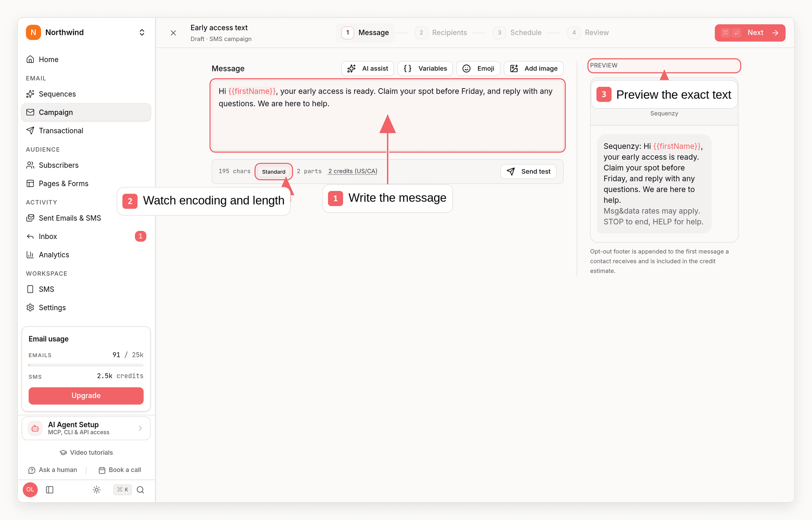Click Add image button
This screenshot has width=812, height=520.
pyautogui.click(x=533, y=69)
